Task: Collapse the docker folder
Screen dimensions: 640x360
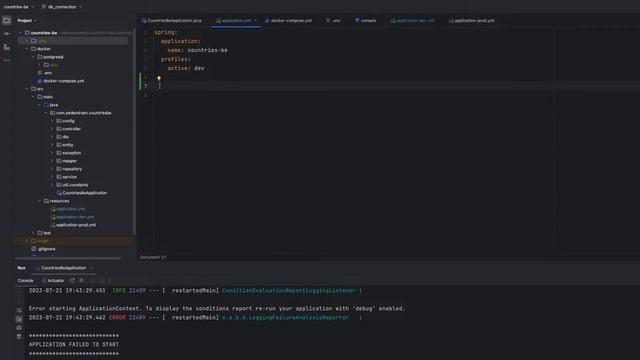Action: [x=27, y=49]
